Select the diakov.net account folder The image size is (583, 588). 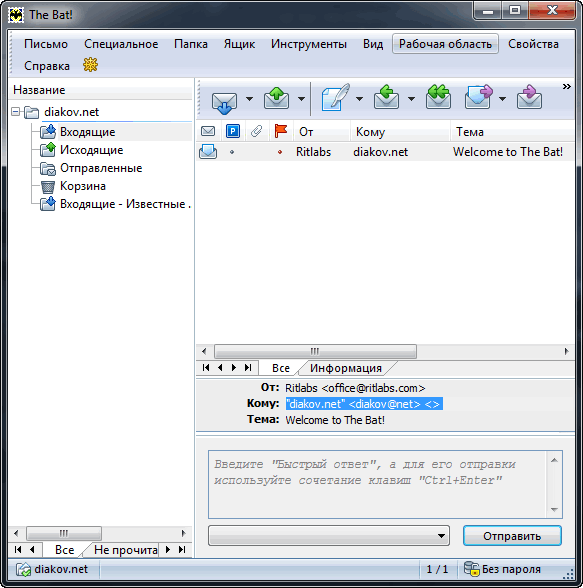[x=71, y=112]
